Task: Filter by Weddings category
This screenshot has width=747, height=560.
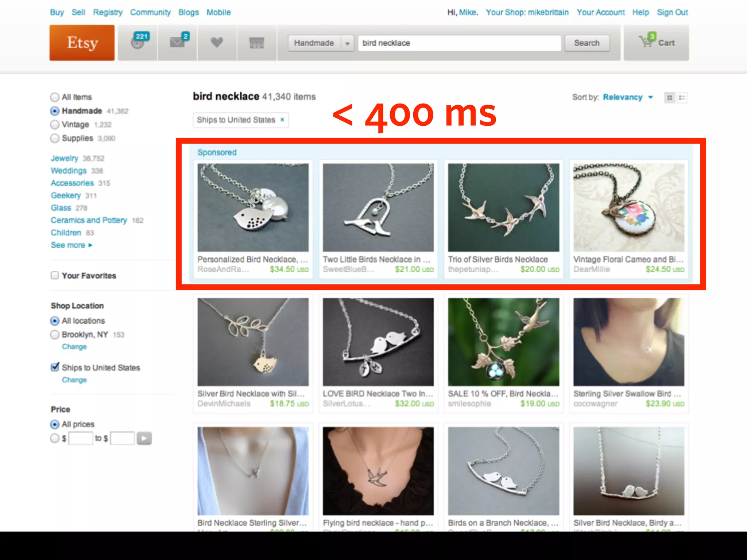Action: (69, 171)
